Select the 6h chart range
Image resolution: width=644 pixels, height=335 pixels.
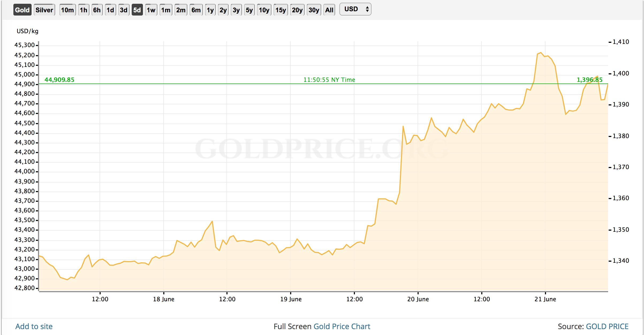pos(97,10)
